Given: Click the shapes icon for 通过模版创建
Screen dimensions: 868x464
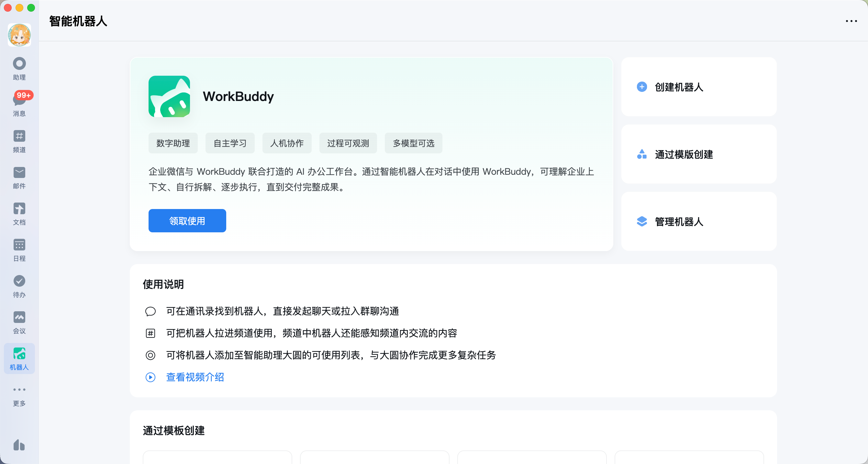Looking at the screenshot, I should [641, 154].
